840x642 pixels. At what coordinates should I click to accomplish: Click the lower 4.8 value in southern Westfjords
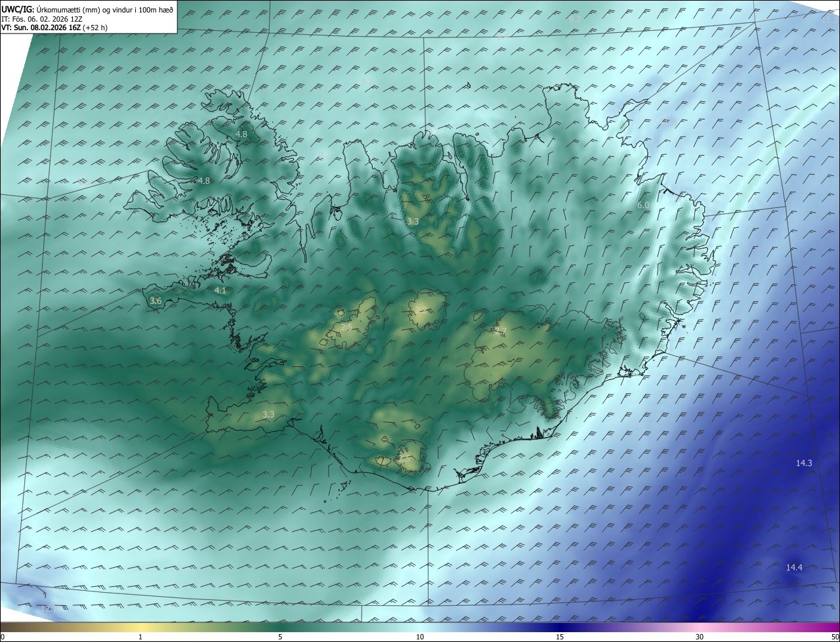click(204, 181)
